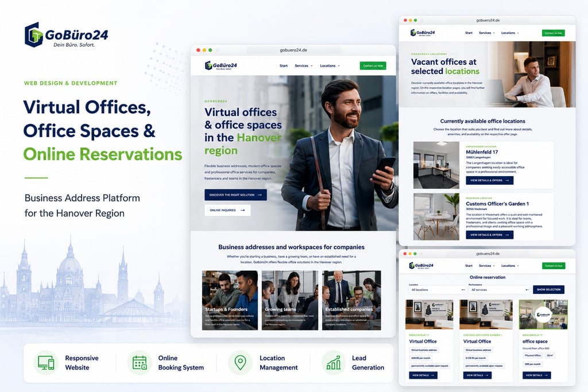This screenshot has height=392, width=588.
Task: Click 'Ground floor office 003' text
Action: tap(536, 348)
